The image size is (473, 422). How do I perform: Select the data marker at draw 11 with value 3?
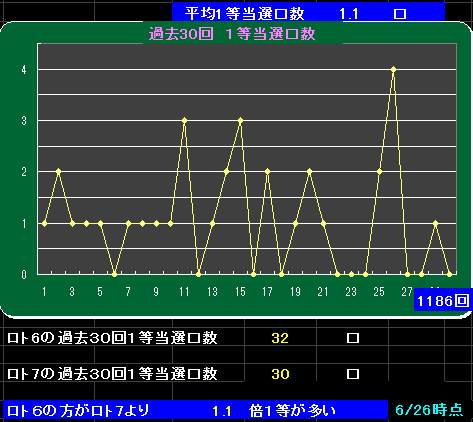coord(184,120)
